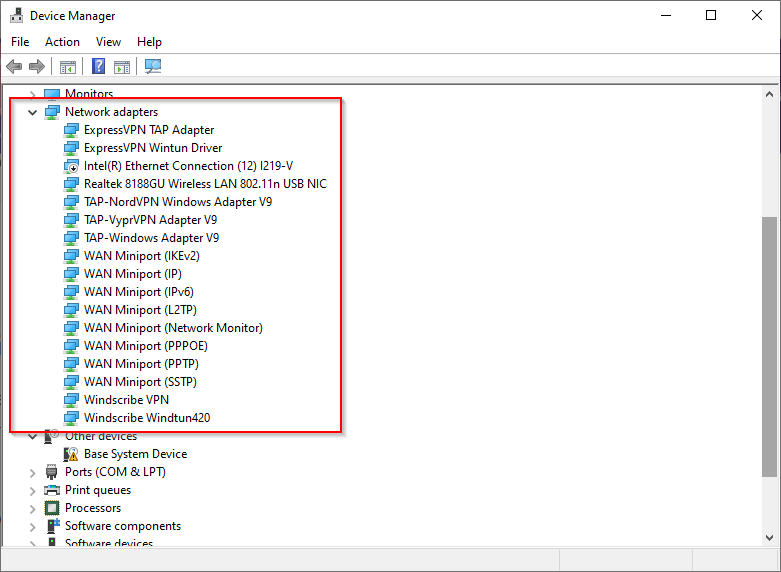Click the Windscribe Windtun420 adapter icon
This screenshot has width=781, height=572.
point(71,418)
